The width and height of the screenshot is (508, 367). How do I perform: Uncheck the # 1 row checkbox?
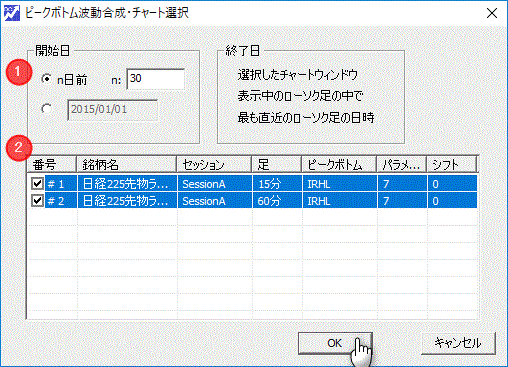37,184
